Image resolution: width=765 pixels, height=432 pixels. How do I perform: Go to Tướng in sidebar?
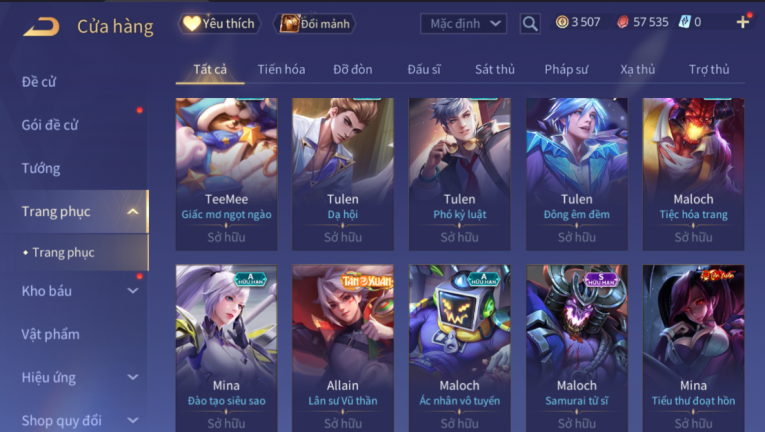point(41,168)
